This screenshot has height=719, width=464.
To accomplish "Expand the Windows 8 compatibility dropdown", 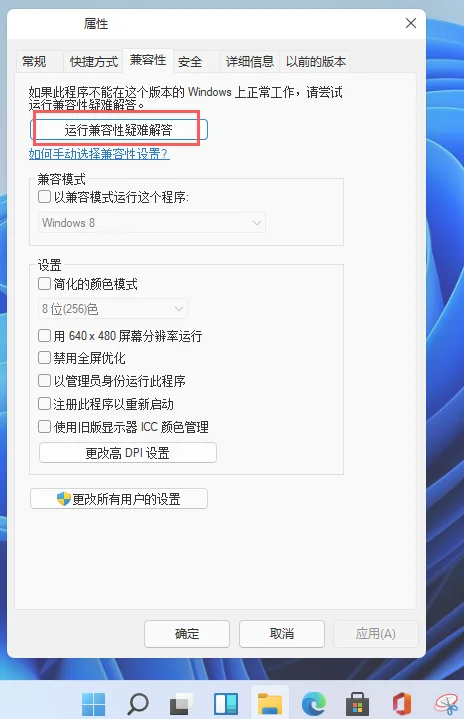I will coord(152,223).
